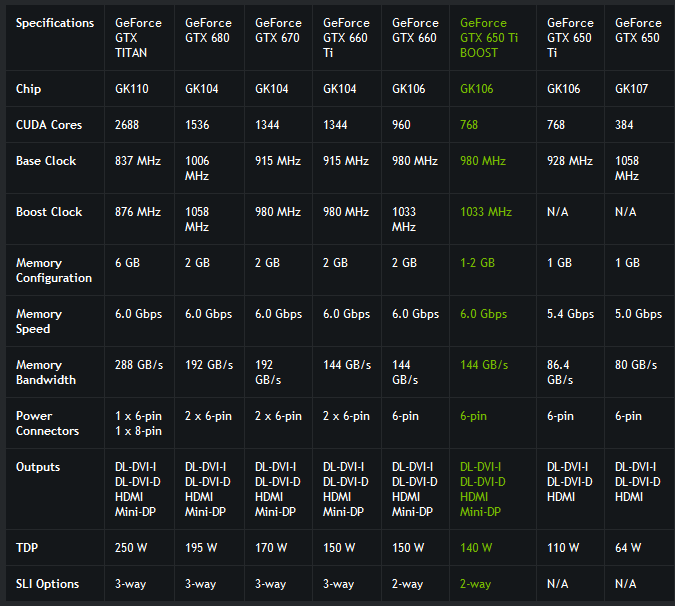This screenshot has height=606, width=675.
Task: Click the SLI Options row label
Action: click(47, 584)
